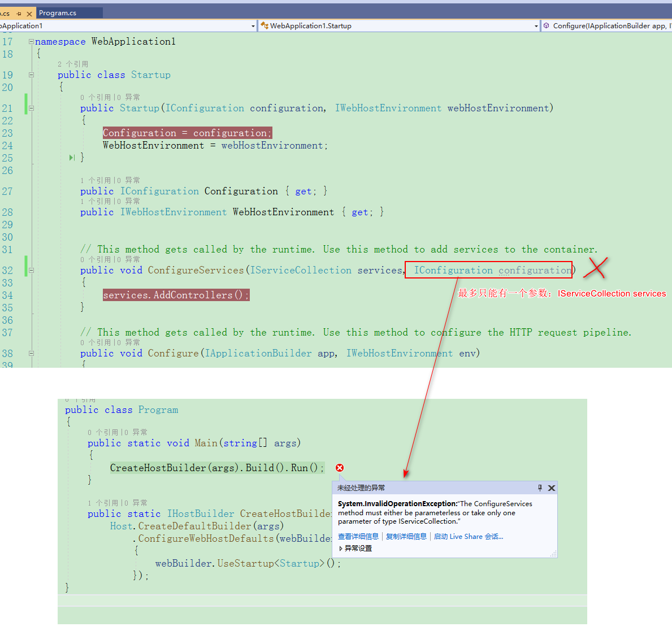Pin the unhandled exception popup

coord(540,488)
